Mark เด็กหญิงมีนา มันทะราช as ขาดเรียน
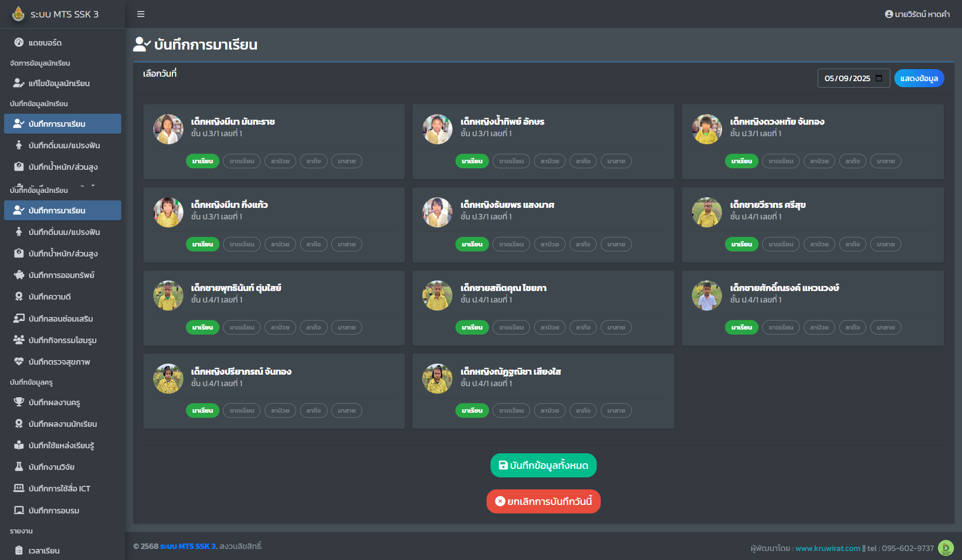 [x=242, y=161]
